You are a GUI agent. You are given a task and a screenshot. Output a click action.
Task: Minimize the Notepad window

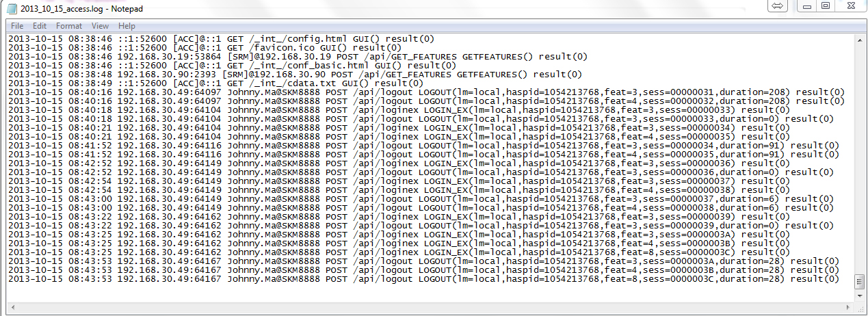tap(807, 6)
